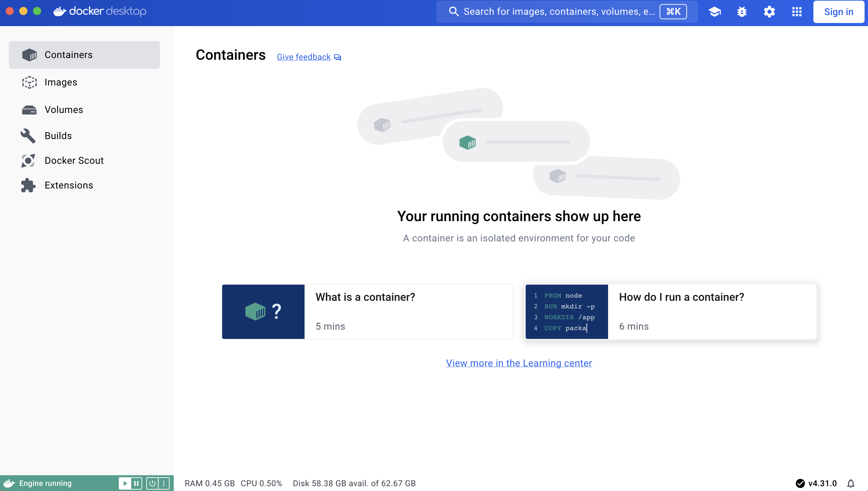Open the apps grid icon in header

point(797,12)
